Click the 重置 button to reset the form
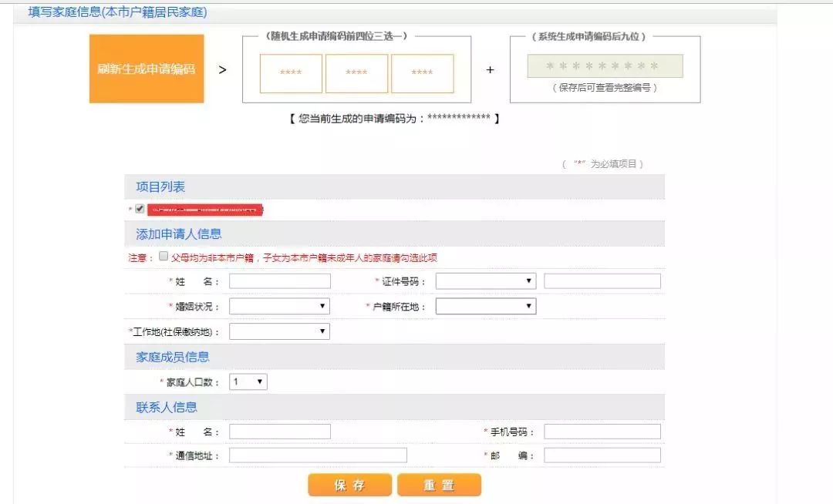This screenshot has width=833, height=504. (440, 485)
